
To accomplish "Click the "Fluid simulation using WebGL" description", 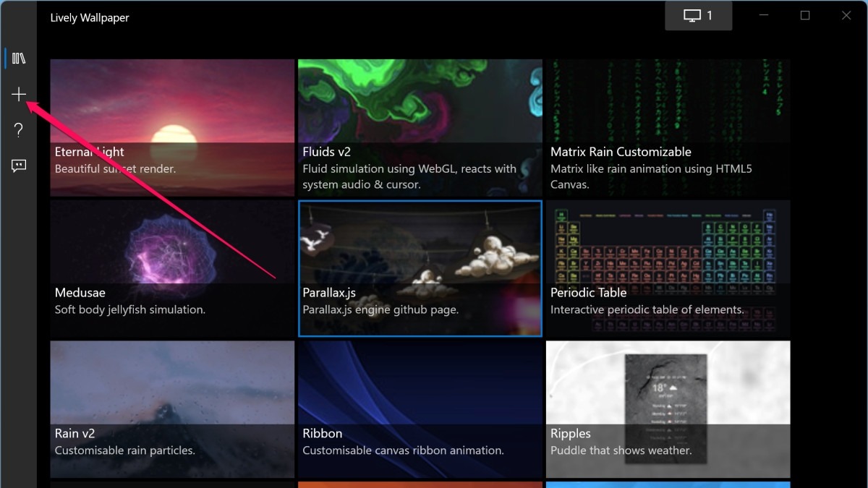I will [409, 176].
